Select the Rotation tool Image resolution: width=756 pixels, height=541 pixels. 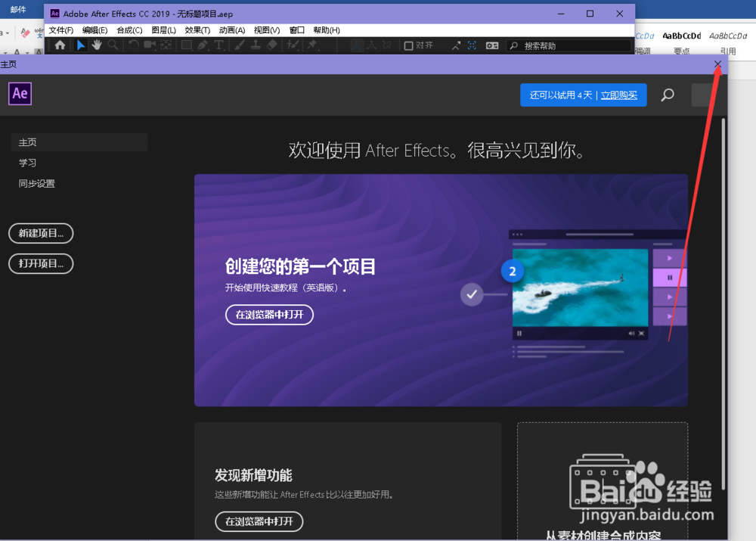[133, 45]
